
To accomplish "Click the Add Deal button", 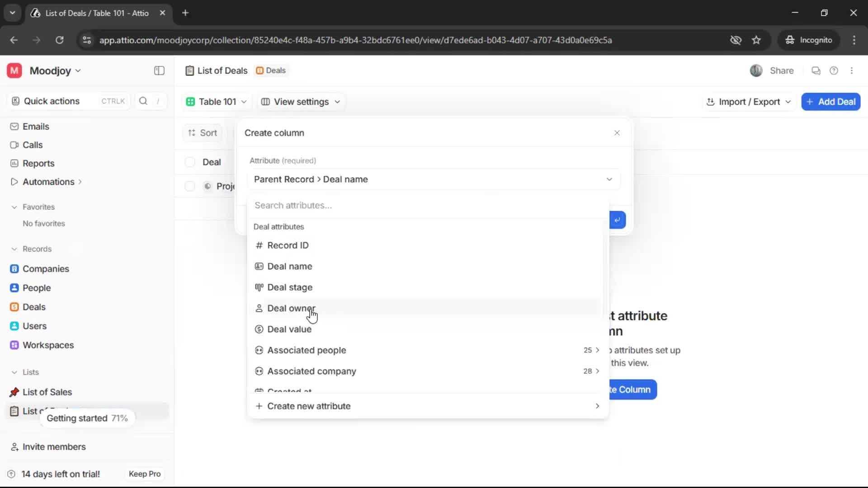I will pos(830,102).
